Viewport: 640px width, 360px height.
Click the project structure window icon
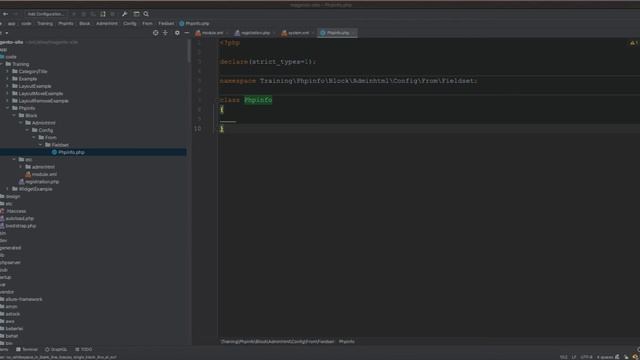tap(136, 14)
